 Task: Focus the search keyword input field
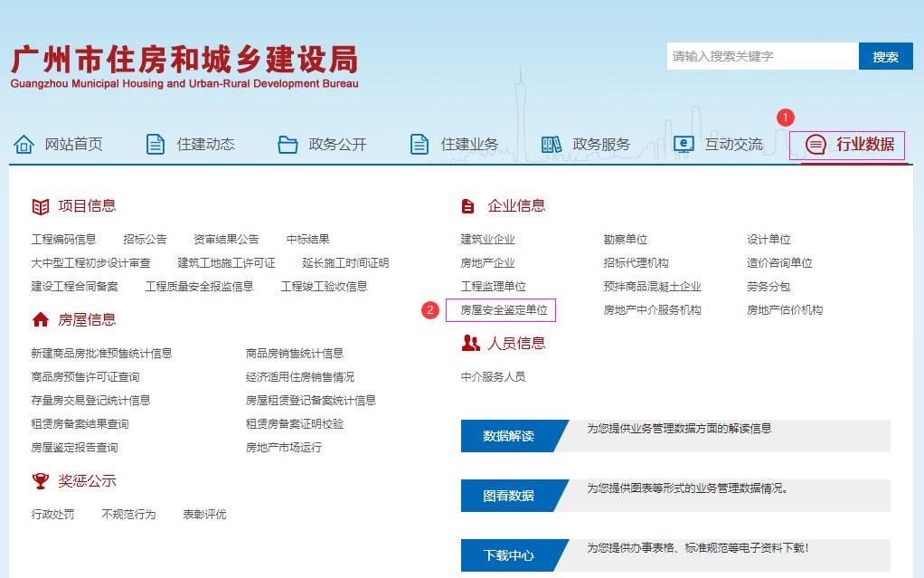762,56
